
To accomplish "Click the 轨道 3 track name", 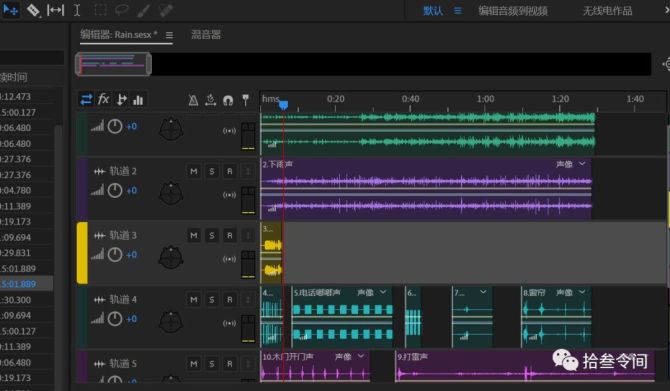I will pyautogui.click(x=123, y=235).
